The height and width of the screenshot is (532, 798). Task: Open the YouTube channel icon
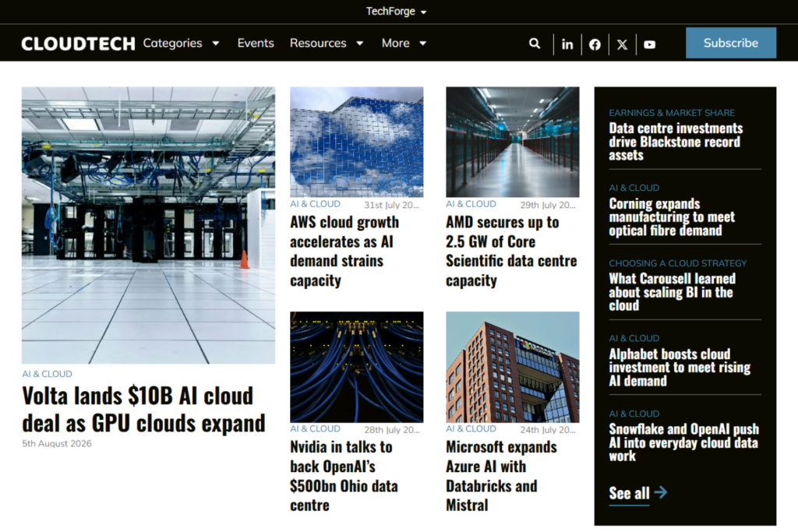point(649,44)
